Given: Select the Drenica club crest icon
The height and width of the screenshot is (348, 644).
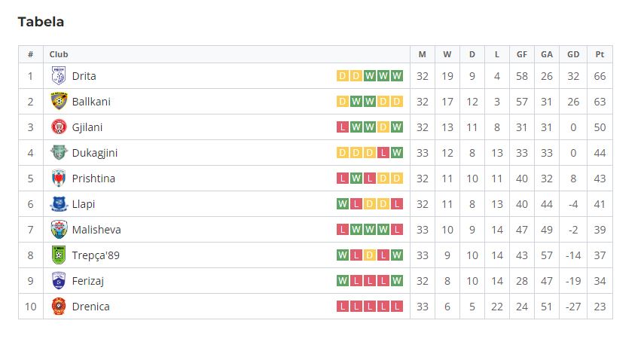Looking at the screenshot, I should (59, 306).
